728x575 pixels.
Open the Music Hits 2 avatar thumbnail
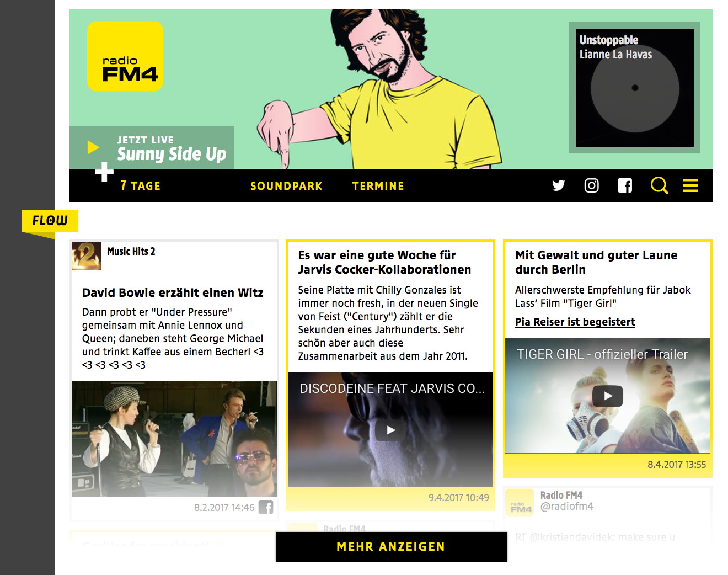click(87, 256)
